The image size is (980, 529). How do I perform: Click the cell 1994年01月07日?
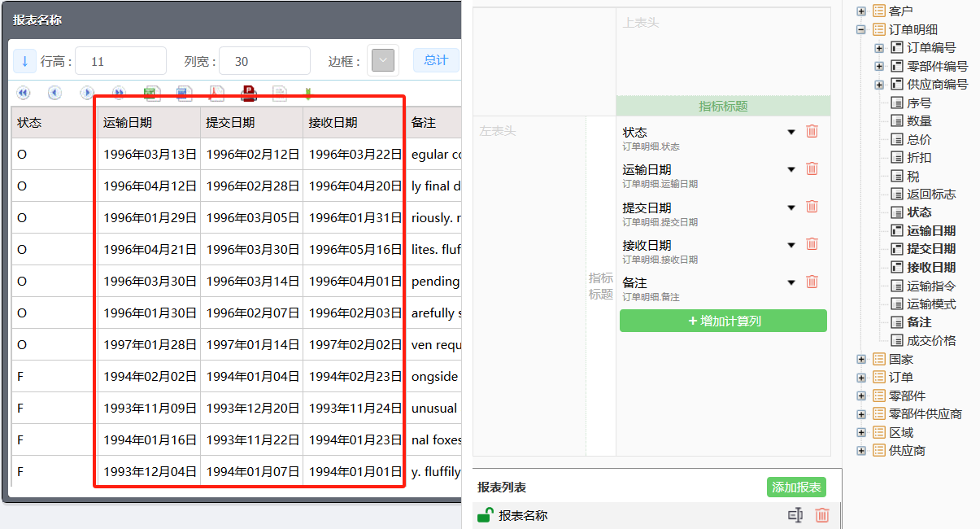click(252, 471)
